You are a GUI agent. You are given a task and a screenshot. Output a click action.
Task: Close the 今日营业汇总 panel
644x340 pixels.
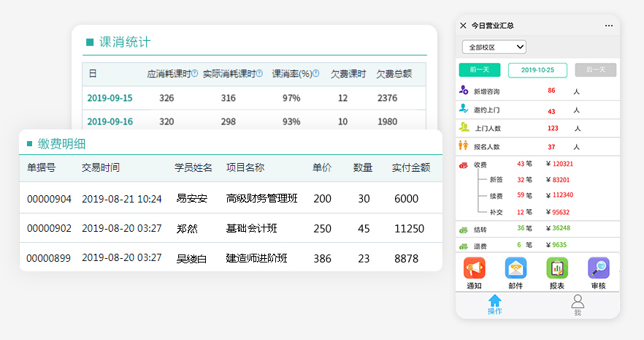tap(463, 26)
